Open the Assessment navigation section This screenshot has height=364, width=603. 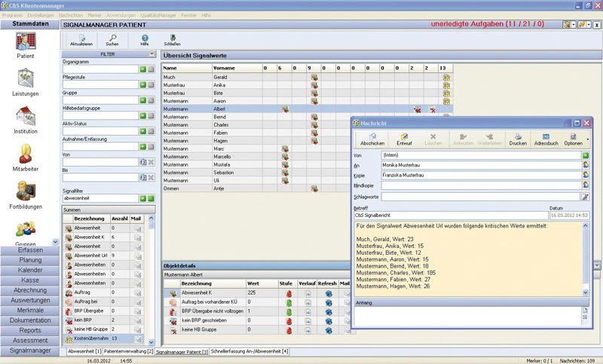30,341
